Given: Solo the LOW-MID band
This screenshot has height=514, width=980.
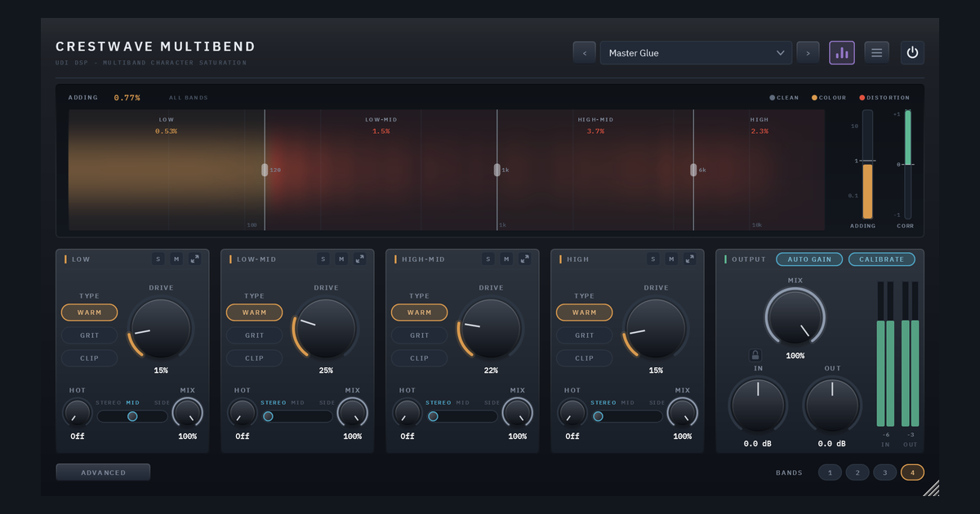Looking at the screenshot, I should [323, 259].
